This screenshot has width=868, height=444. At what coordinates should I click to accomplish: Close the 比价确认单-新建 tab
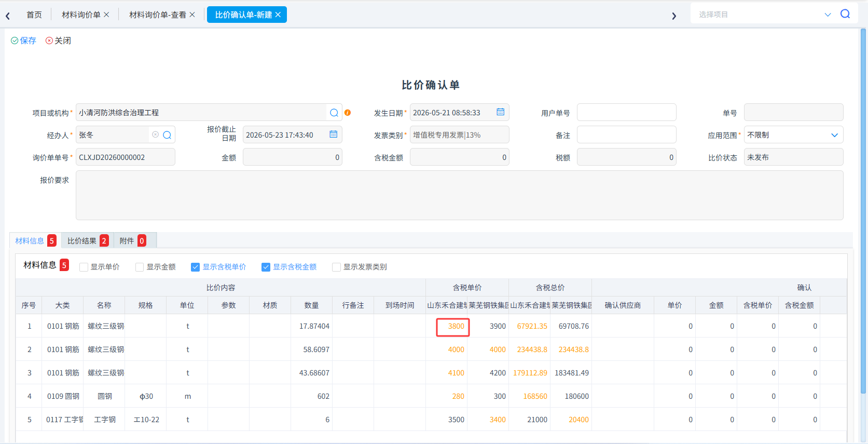(278, 15)
